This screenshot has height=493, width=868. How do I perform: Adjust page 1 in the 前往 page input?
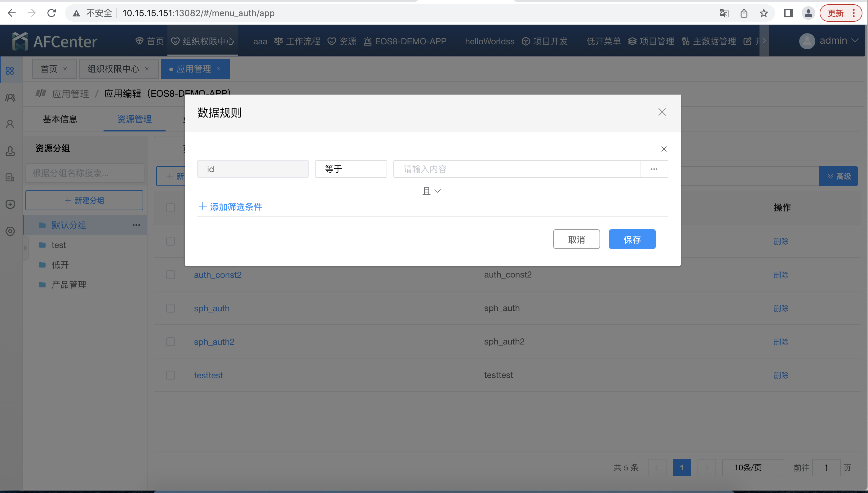tap(826, 467)
